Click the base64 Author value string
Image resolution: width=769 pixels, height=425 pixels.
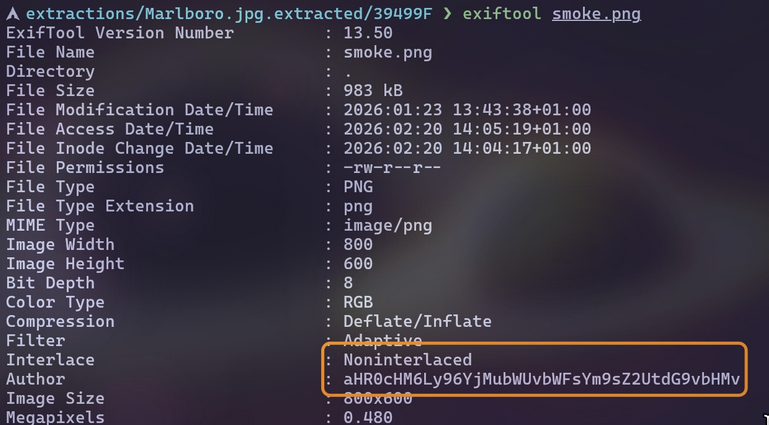pyautogui.click(x=541, y=379)
